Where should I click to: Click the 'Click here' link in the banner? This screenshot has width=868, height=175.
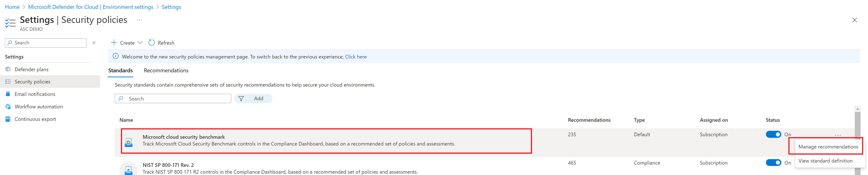356,56
